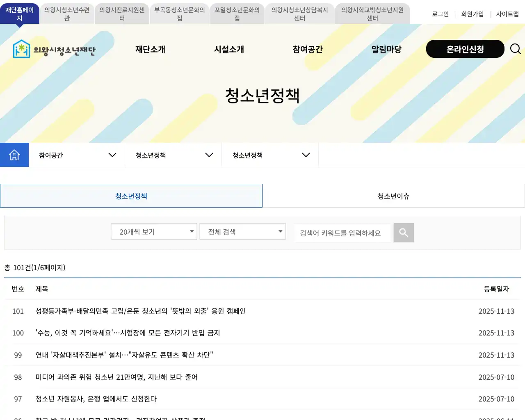This screenshot has height=420, width=525.
Task: Click the search magnifier next to the keyword field
Action: coord(403,233)
